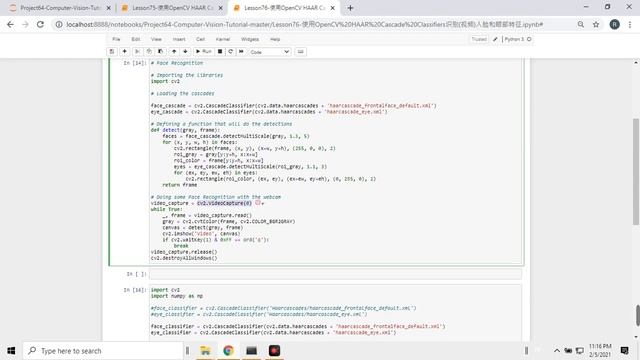The width and height of the screenshot is (640, 360).
Task: Click the pencil edit mode indicator
Action: click(495, 39)
